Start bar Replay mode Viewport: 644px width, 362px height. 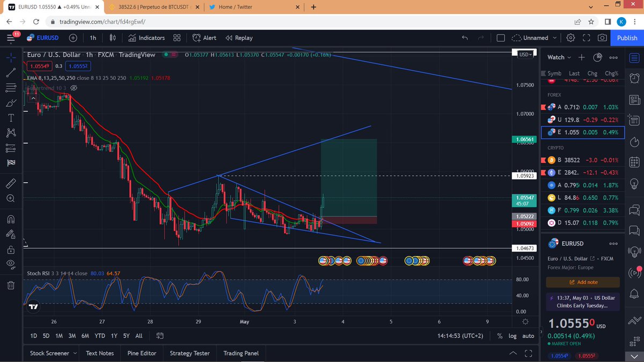[239, 38]
